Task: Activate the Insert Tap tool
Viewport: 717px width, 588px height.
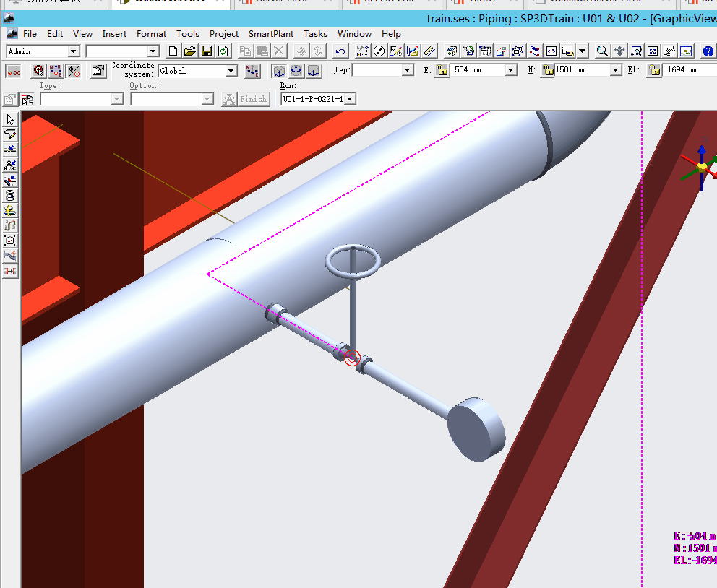Action: (10, 180)
